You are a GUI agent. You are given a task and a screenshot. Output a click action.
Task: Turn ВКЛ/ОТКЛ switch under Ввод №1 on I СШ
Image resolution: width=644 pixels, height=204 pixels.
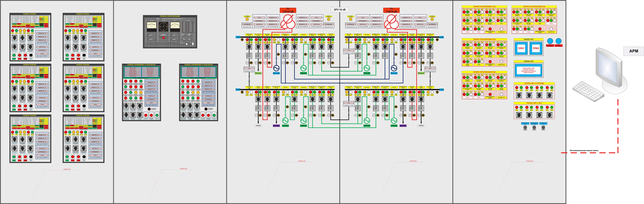coord(267,47)
